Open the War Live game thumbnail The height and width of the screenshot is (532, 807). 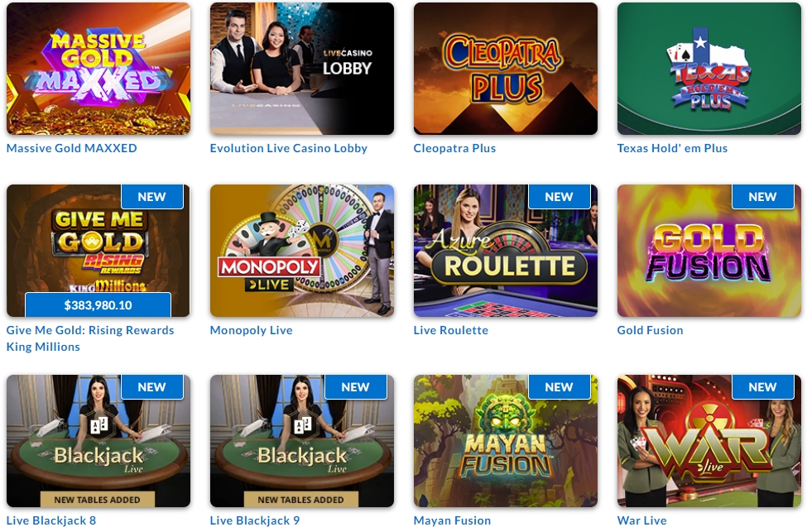point(709,441)
